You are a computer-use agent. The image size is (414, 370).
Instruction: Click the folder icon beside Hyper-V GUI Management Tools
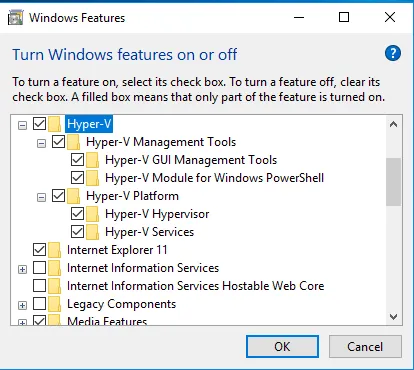[x=93, y=160]
